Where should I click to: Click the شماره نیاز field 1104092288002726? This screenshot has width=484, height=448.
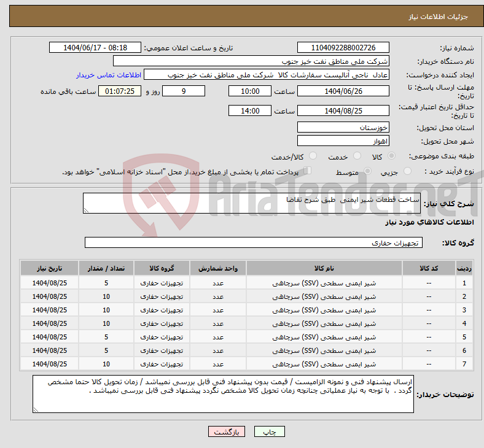pos(343,47)
